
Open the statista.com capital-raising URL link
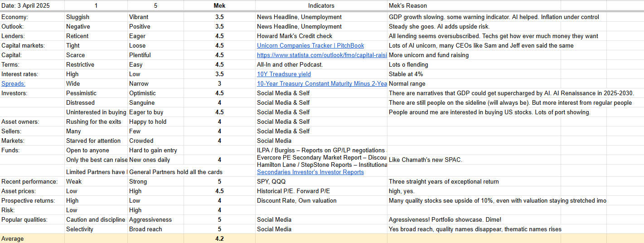click(322, 55)
